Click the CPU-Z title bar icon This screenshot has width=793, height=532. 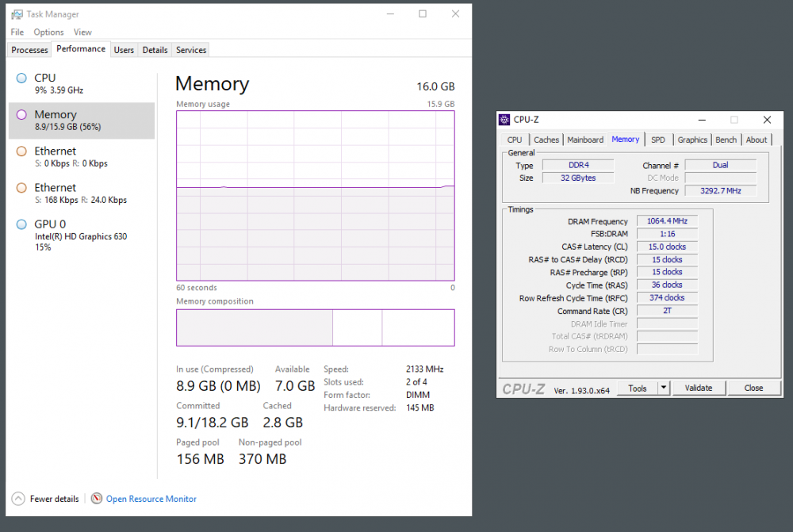tap(504, 120)
